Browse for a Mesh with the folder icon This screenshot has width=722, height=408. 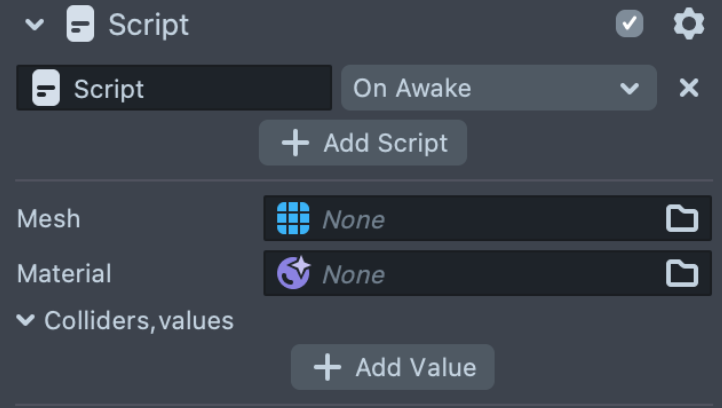[682, 218]
